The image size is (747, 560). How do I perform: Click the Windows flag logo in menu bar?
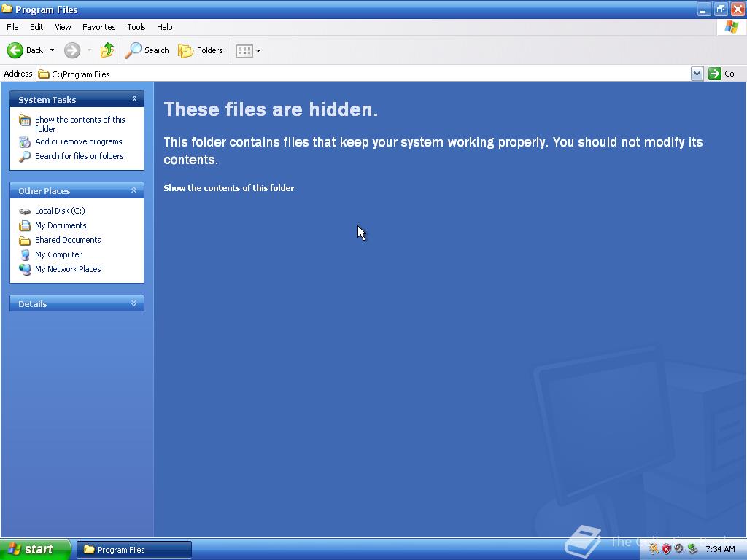(x=731, y=27)
